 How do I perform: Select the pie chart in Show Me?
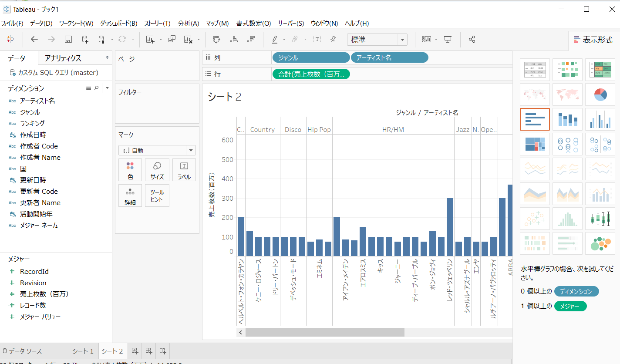coord(600,94)
